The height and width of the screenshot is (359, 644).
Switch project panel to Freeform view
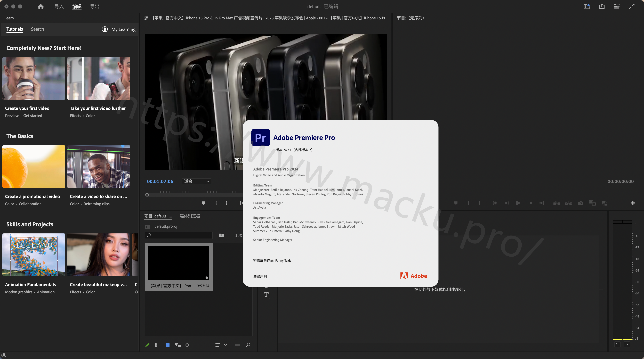click(178, 345)
